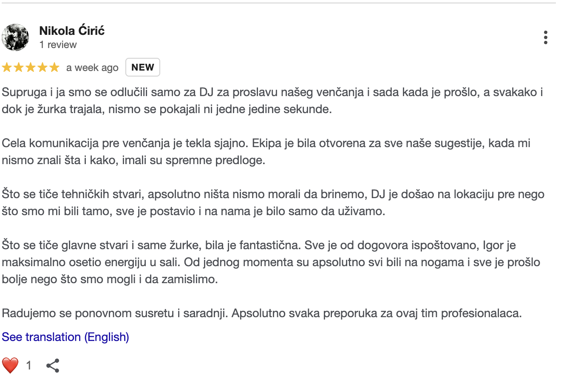The width and height of the screenshot is (561, 392).
Task: Click the fourth star in the rating
Action: point(42,68)
